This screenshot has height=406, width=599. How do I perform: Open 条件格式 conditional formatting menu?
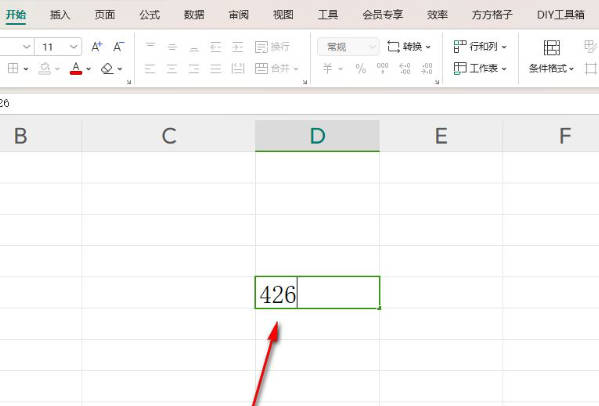point(551,69)
